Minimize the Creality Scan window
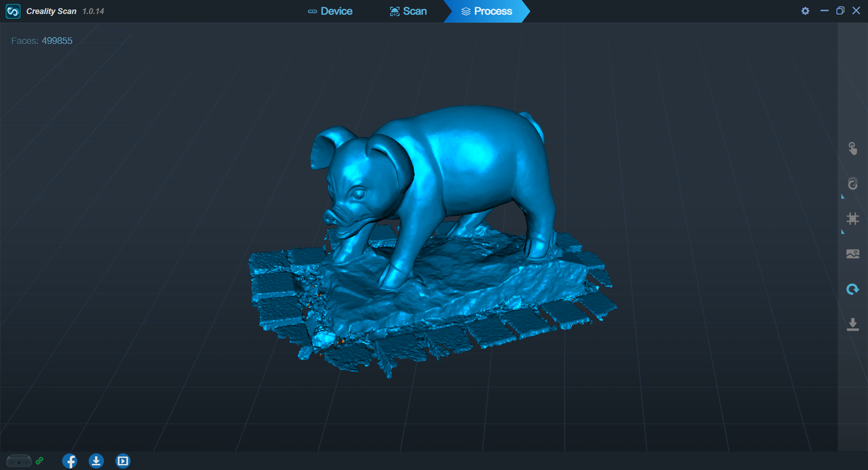 [x=825, y=10]
